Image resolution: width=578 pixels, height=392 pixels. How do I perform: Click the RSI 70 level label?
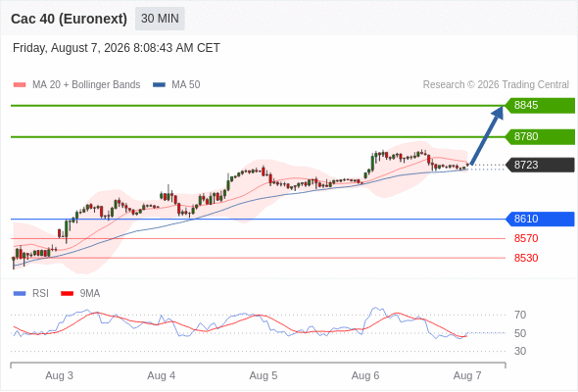(x=520, y=315)
